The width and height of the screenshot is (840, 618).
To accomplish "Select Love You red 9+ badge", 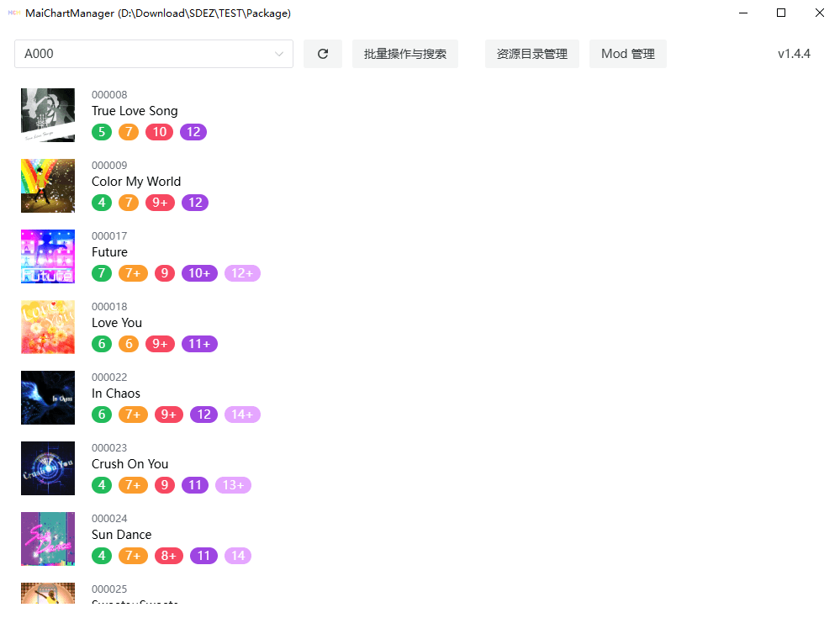I will pos(160,344).
